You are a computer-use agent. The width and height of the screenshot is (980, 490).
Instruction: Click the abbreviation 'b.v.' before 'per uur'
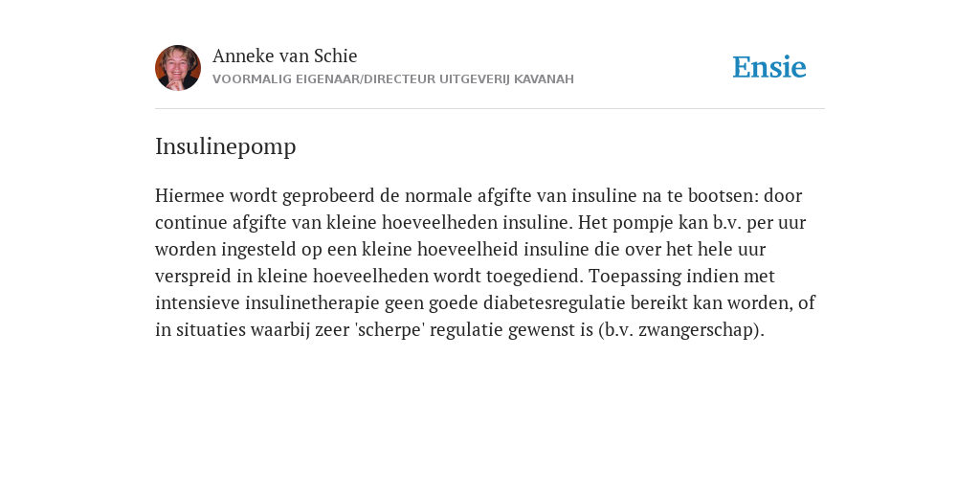point(727,222)
